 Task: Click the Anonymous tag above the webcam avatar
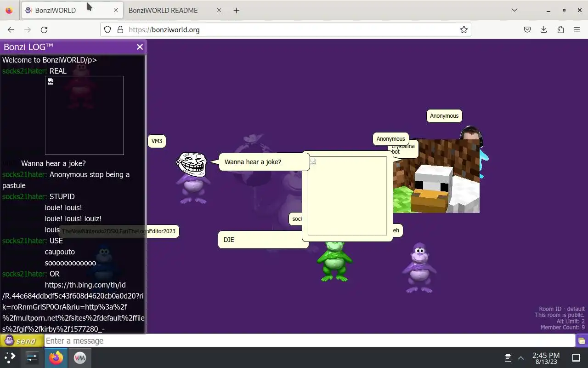point(444,116)
